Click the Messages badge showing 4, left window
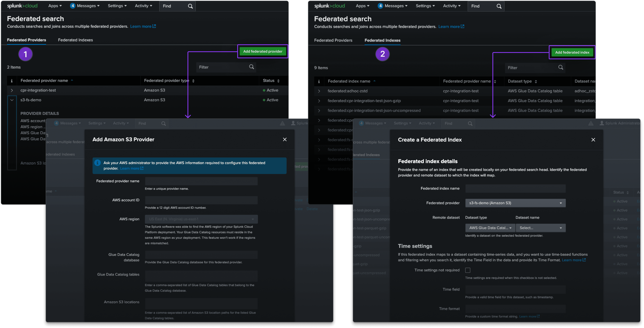The height and width of the screenshot is (328, 644). 72,6
